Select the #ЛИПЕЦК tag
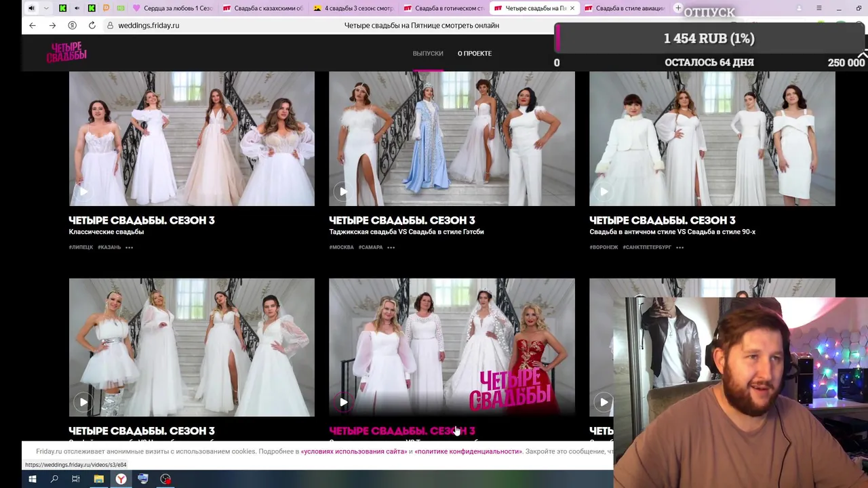Image resolution: width=868 pixels, height=488 pixels. click(81, 247)
